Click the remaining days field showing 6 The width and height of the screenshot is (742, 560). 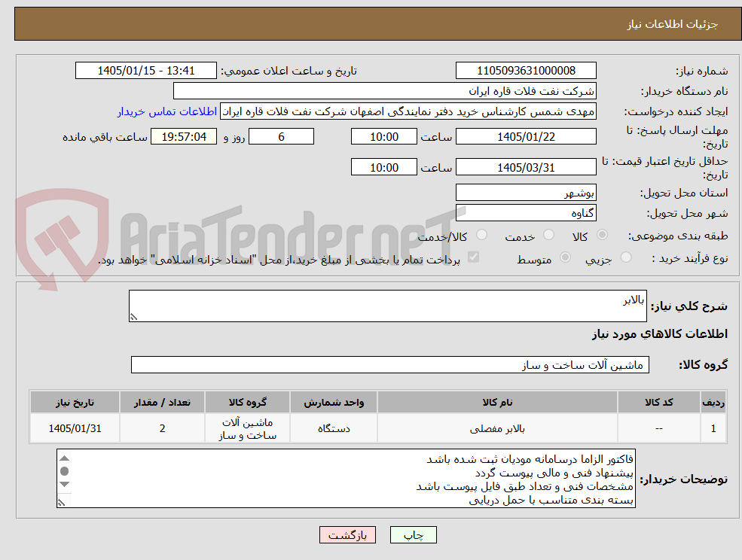pos(281,137)
